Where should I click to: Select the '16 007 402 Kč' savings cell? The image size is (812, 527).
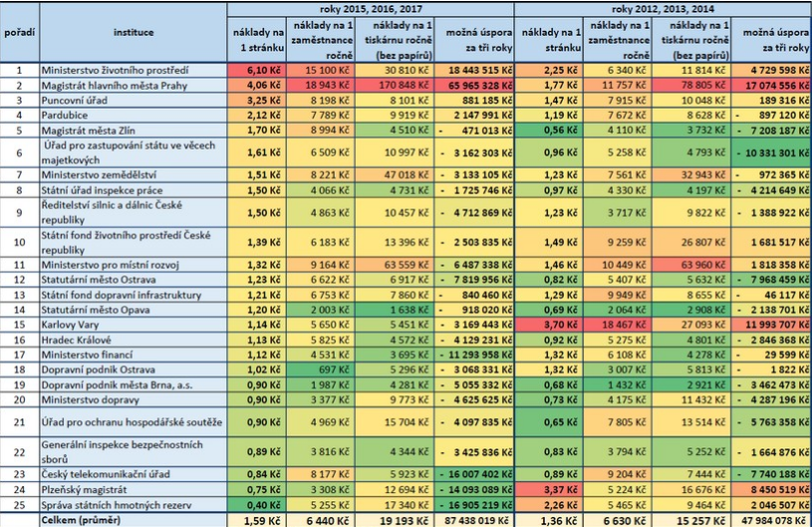(x=474, y=474)
